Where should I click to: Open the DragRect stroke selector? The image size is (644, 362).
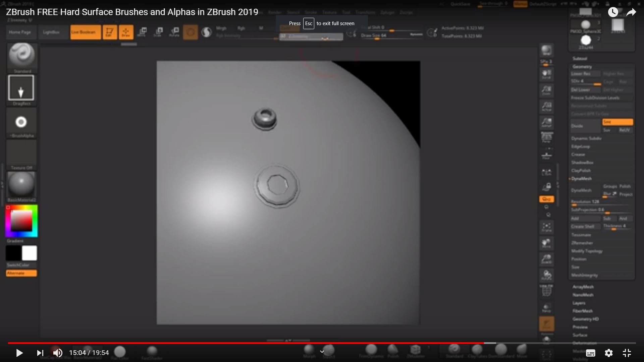[21, 88]
